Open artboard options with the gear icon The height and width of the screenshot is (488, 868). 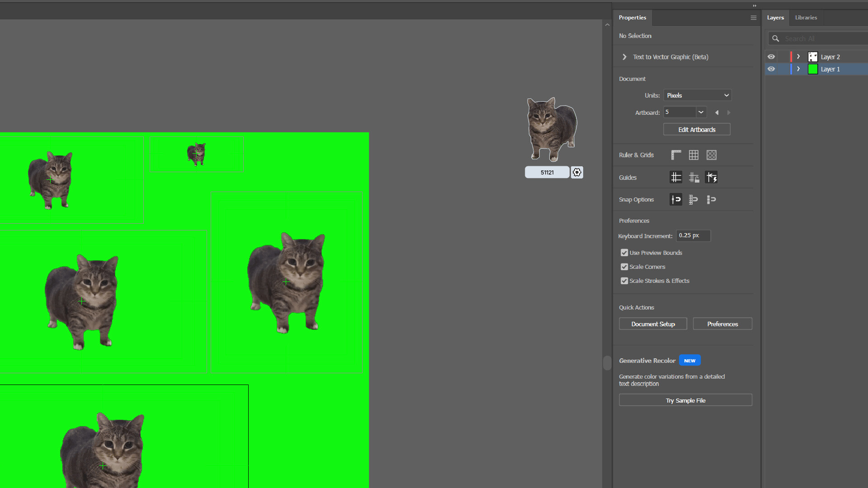tap(577, 172)
